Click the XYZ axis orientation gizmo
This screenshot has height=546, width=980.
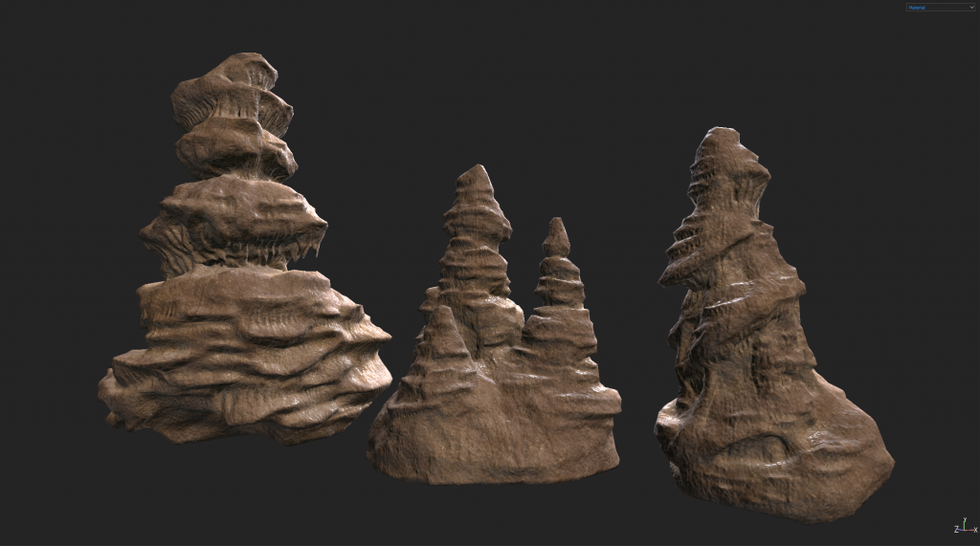point(966,526)
